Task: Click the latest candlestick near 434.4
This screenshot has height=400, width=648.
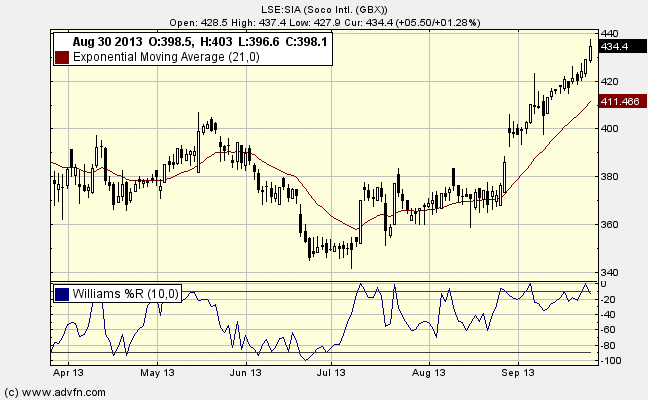Action: (591, 53)
